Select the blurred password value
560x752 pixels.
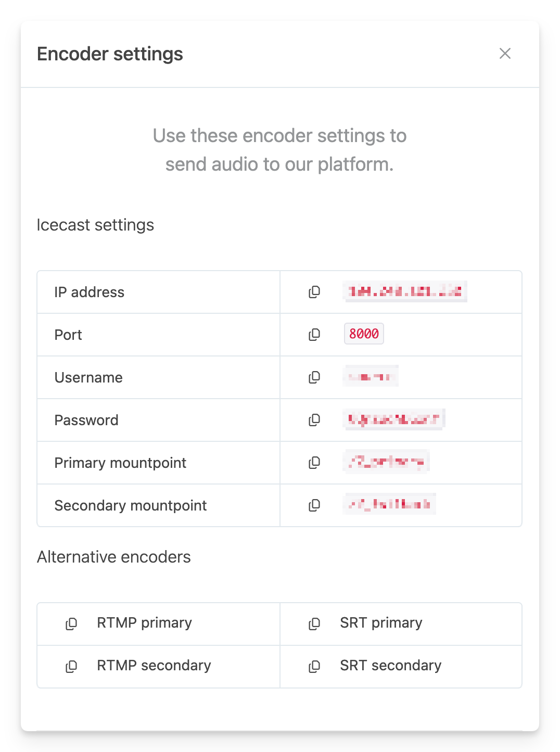tap(394, 419)
